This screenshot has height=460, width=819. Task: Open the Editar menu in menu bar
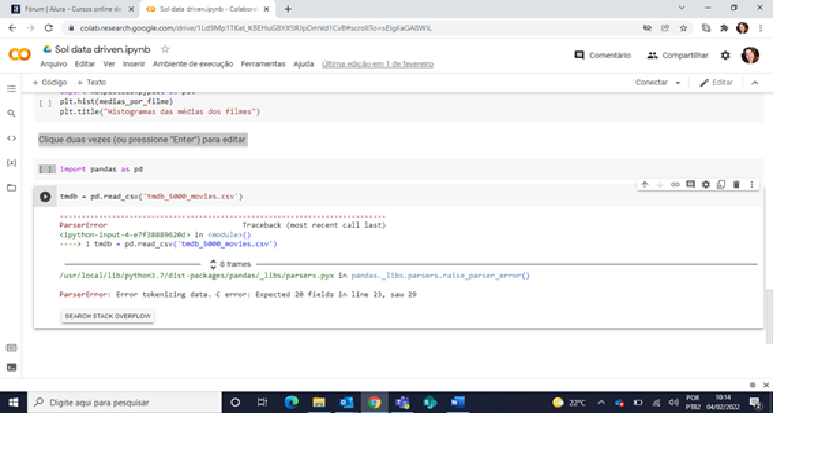[x=85, y=64]
